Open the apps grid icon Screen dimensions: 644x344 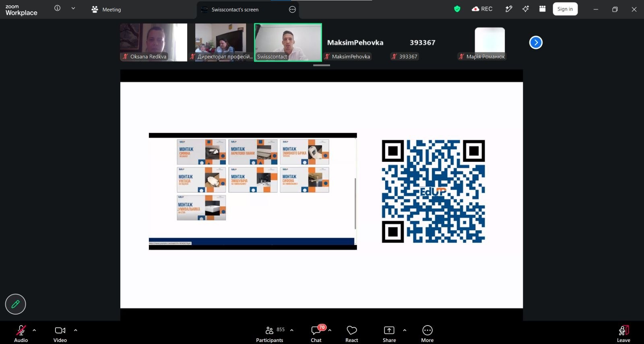click(x=543, y=9)
